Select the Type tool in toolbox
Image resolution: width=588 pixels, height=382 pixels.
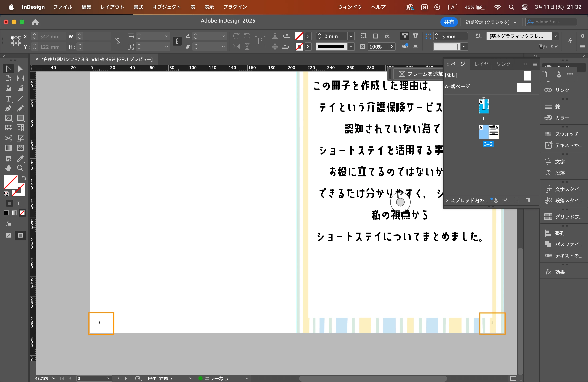8,99
